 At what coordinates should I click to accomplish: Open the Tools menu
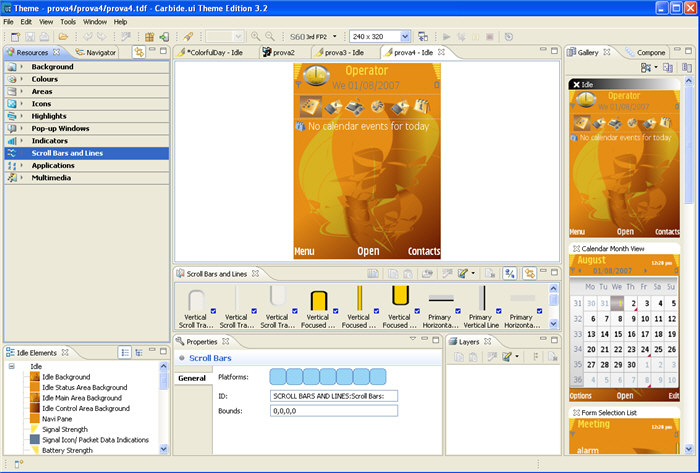pos(68,21)
